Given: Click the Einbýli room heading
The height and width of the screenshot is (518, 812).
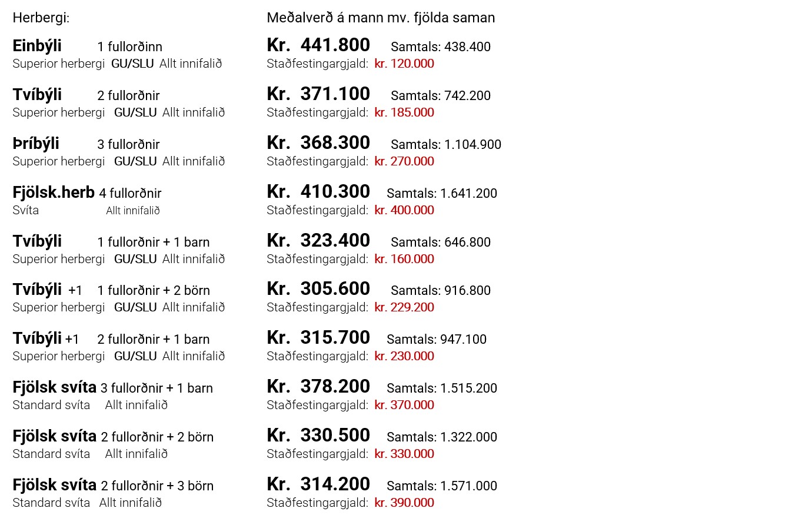Looking at the screenshot, I should pyautogui.click(x=37, y=46).
